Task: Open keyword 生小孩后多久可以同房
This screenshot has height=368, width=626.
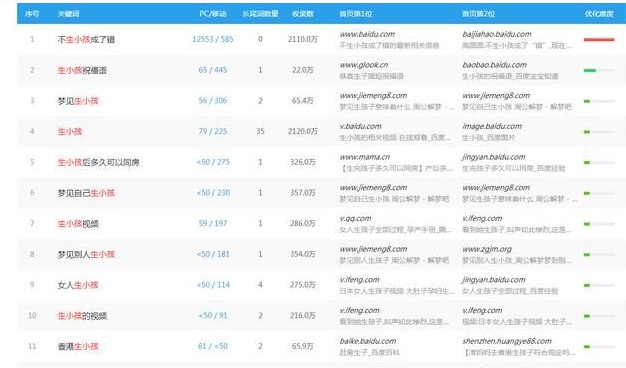Action: tap(98, 162)
